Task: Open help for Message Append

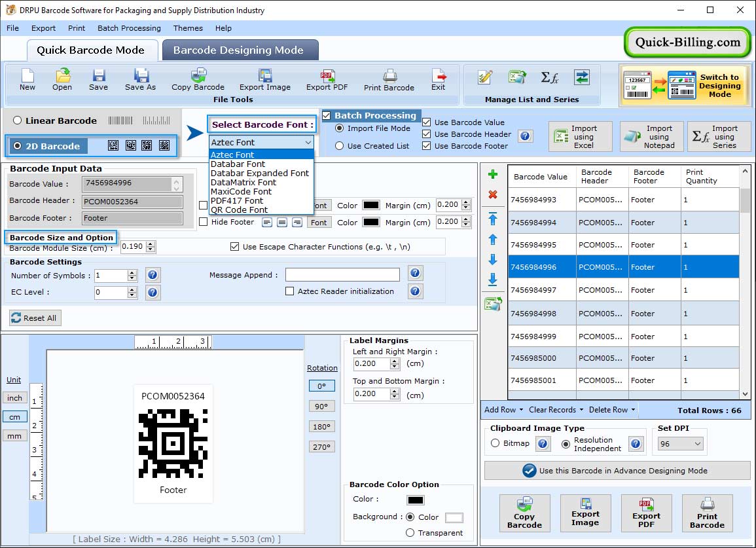Action: click(x=415, y=273)
